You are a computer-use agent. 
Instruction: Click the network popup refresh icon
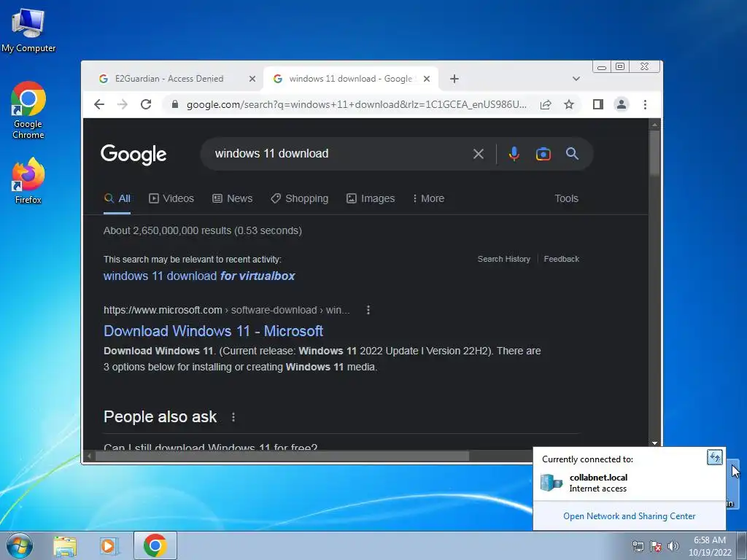tap(715, 457)
